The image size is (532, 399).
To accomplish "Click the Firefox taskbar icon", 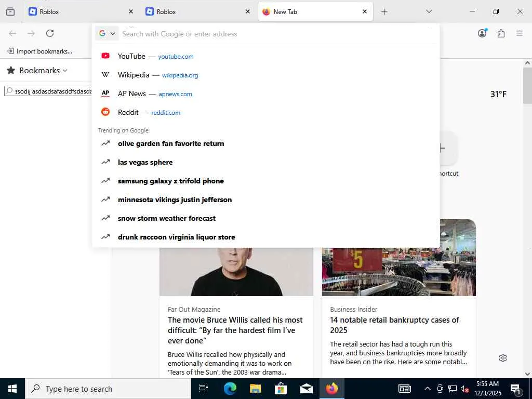I will coord(332,389).
